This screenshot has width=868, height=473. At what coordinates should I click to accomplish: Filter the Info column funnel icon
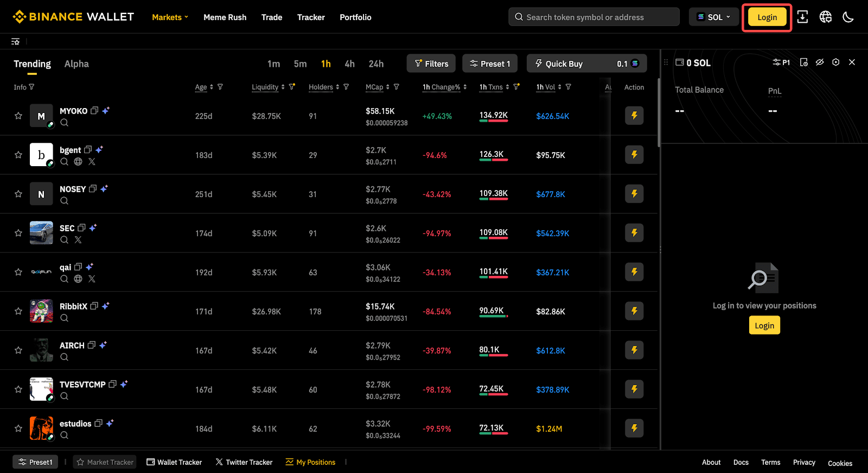31,87
